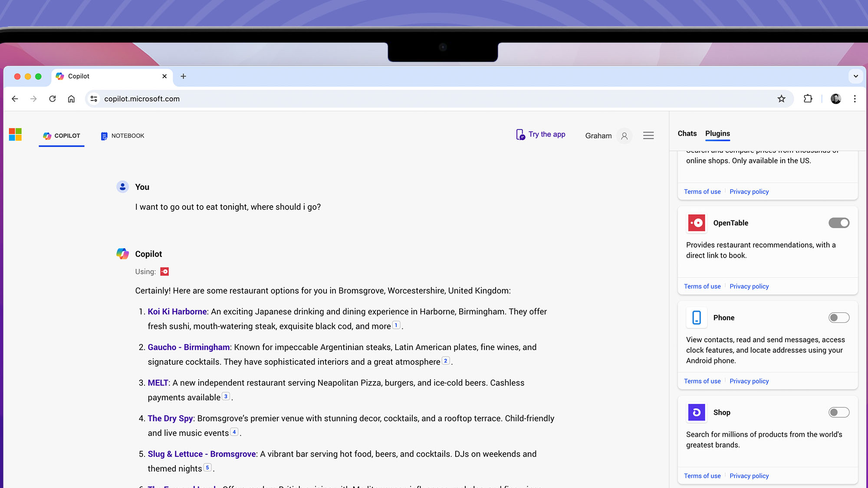Open the Phone plugin Terms of use
The width and height of the screenshot is (868, 488).
click(702, 381)
